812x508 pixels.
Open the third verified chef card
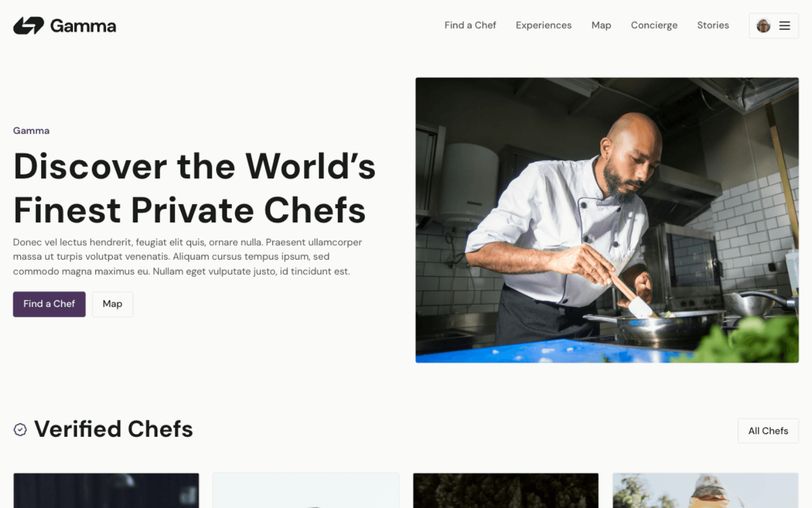pyautogui.click(x=506, y=491)
